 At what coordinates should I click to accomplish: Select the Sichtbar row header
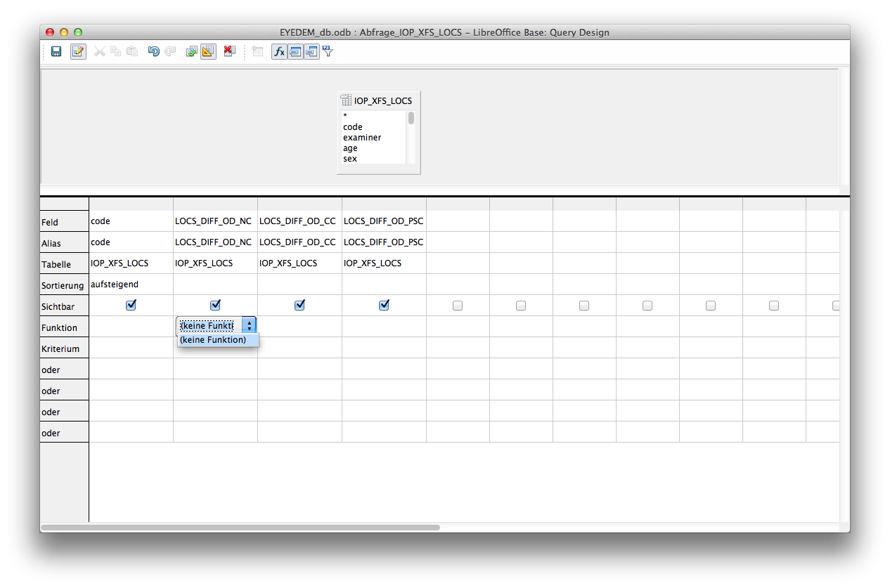tap(64, 306)
